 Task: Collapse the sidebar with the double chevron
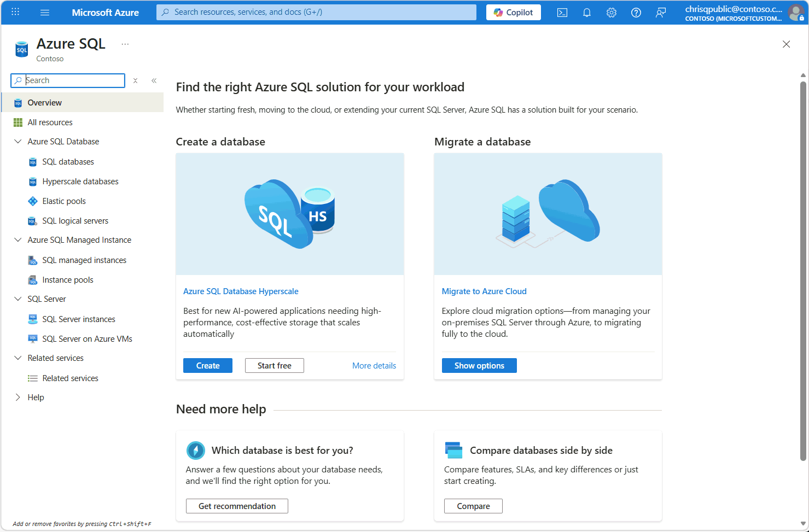(x=154, y=80)
